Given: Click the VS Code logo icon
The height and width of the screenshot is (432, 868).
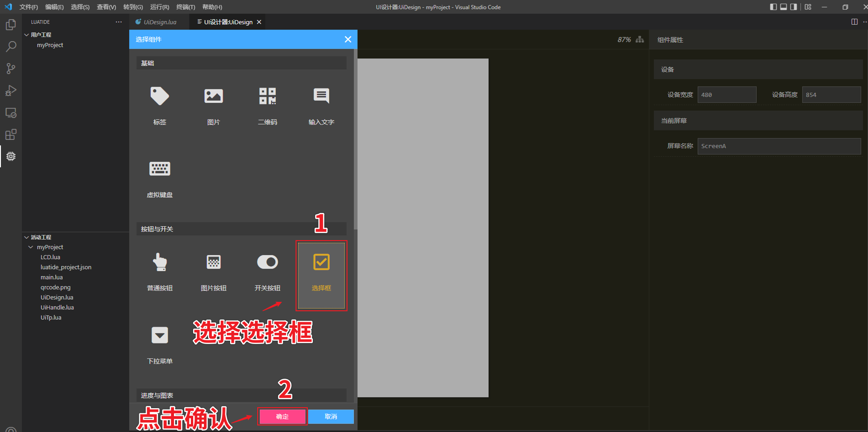Looking at the screenshot, I should (8, 7).
